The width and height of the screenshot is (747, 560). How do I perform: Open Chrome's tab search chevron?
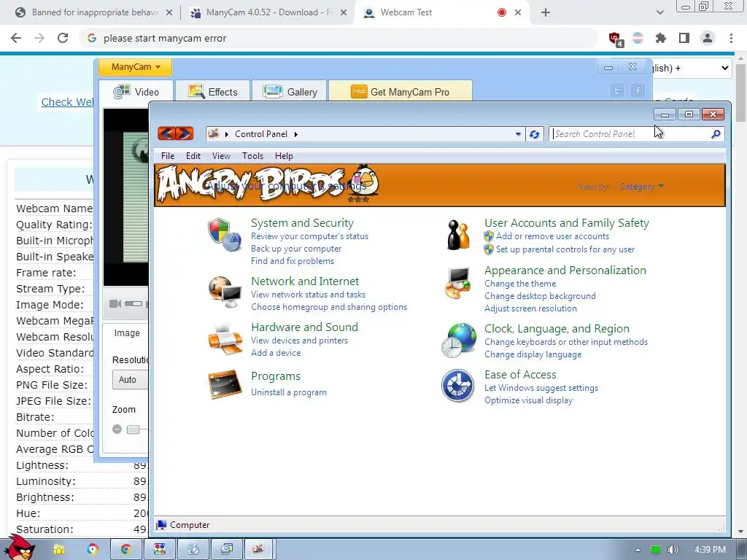[659, 12]
